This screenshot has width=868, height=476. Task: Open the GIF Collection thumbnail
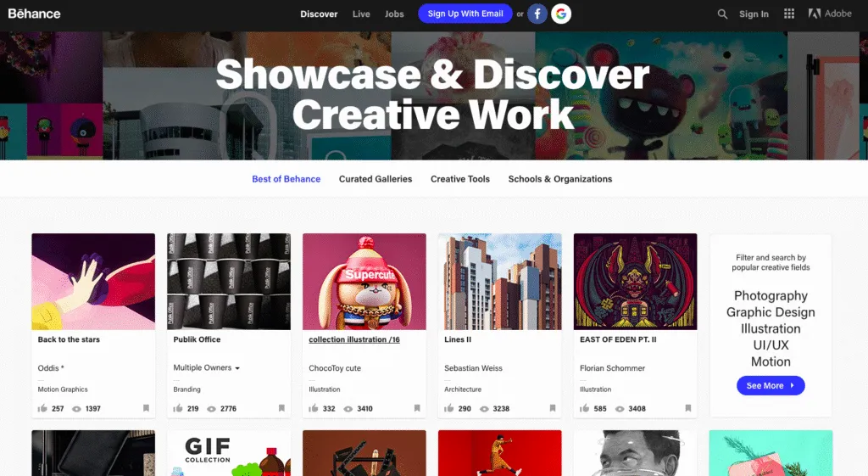coord(229,453)
